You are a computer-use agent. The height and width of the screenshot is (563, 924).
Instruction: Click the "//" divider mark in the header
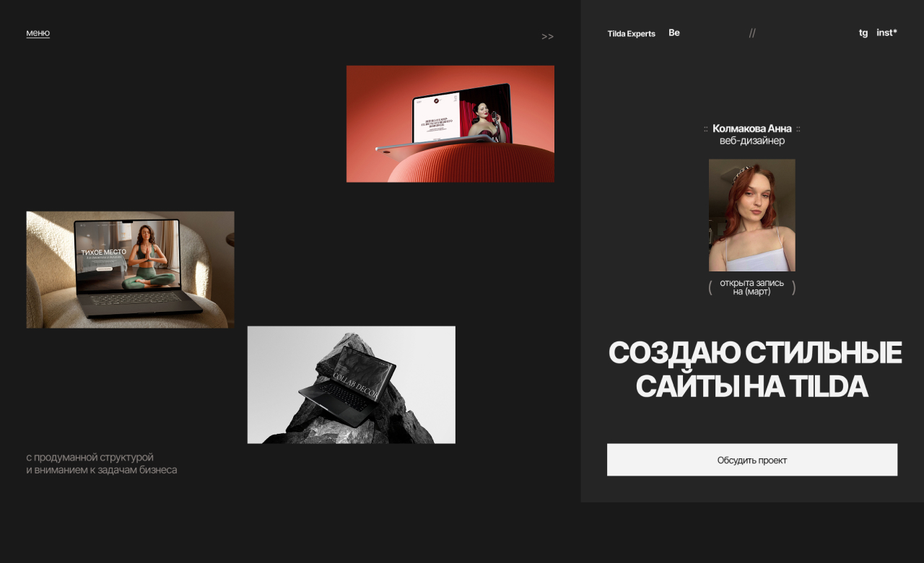point(752,32)
